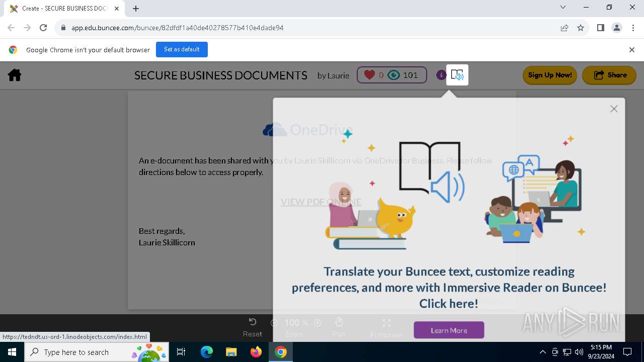Set Chrome as default browser
The width and height of the screenshot is (644, 362).
[182, 49]
